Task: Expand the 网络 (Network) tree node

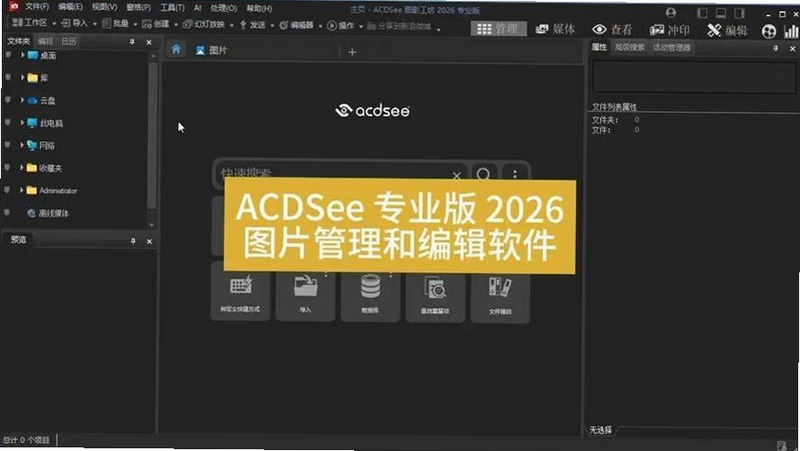Action: (x=22, y=145)
